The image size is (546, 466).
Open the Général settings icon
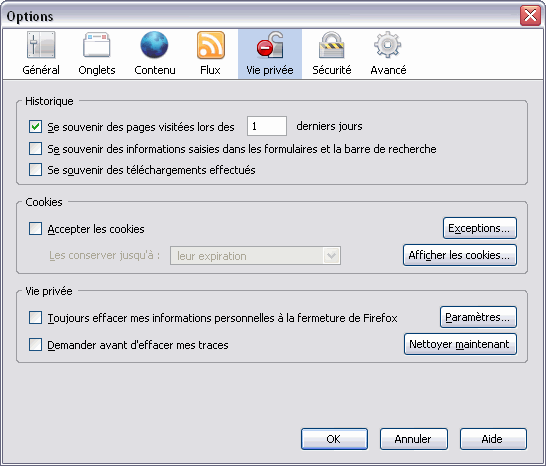41,45
